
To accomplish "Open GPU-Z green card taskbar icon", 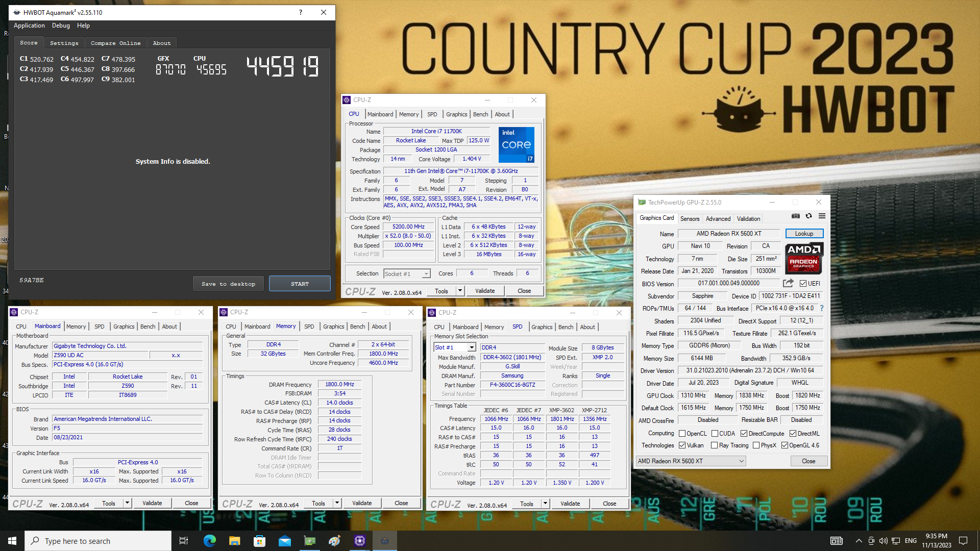I will (x=309, y=541).
